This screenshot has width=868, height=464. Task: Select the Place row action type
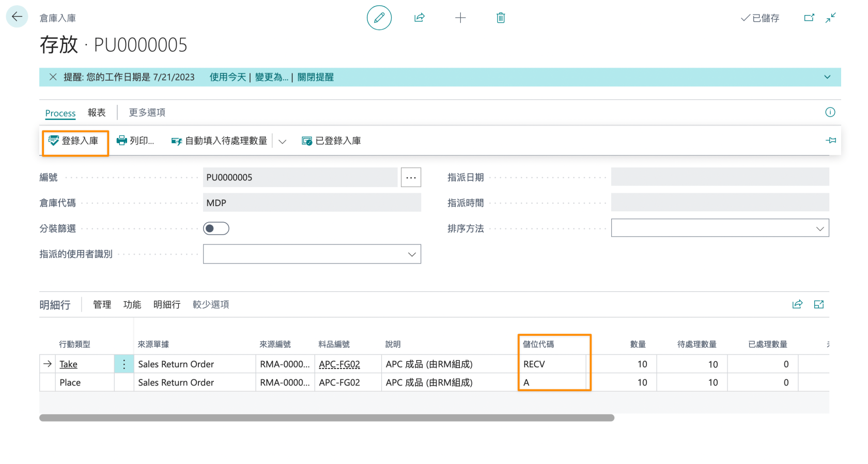(x=70, y=382)
